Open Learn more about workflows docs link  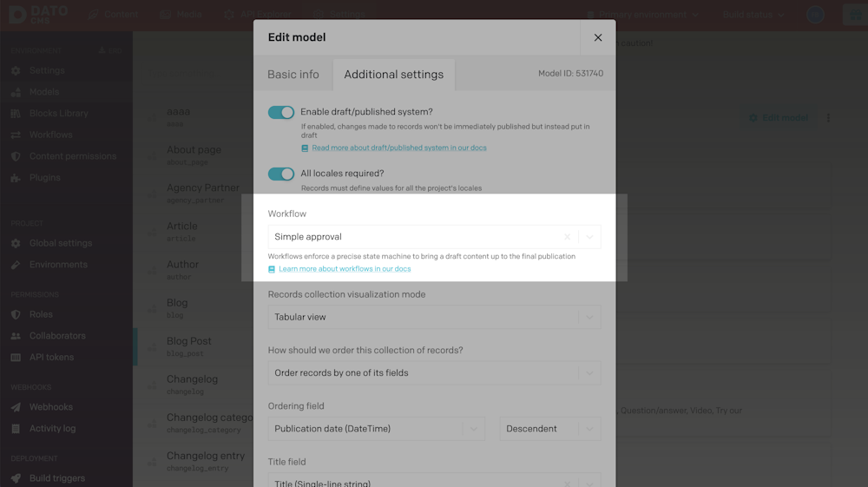pyautogui.click(x=345, y=269)
